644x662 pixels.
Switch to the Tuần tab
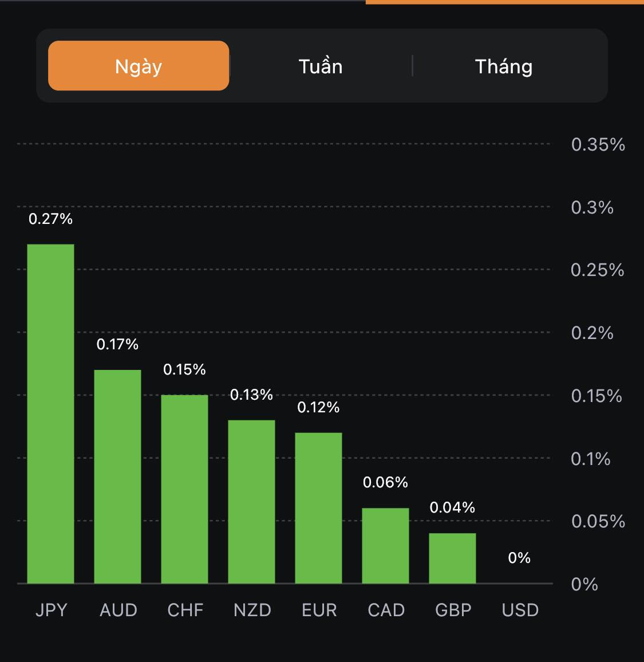point(321,66)
